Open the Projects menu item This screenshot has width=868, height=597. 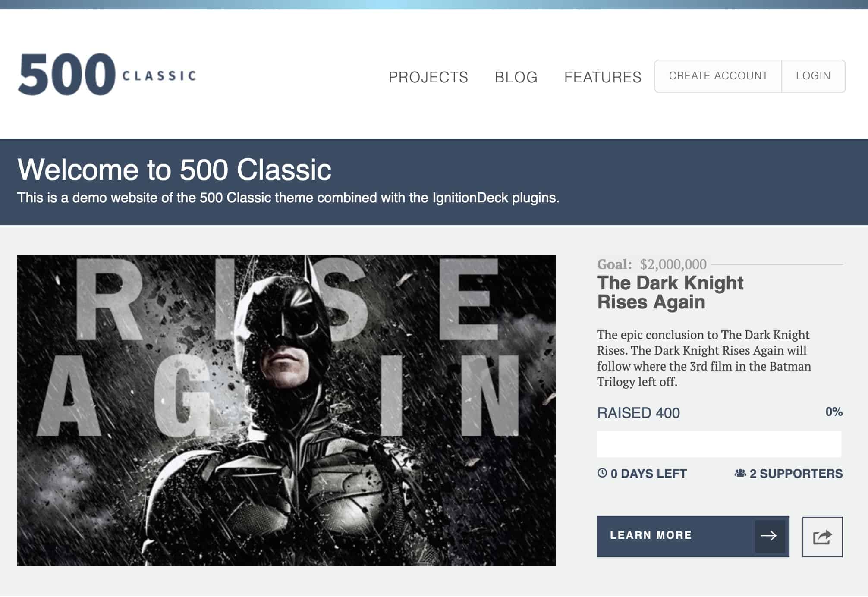coord(428,77)
